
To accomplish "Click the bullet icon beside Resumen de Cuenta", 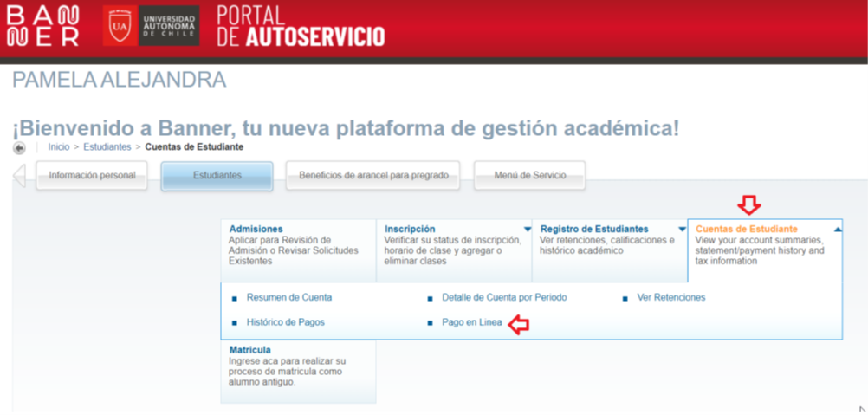I will [x=235, y=298].
